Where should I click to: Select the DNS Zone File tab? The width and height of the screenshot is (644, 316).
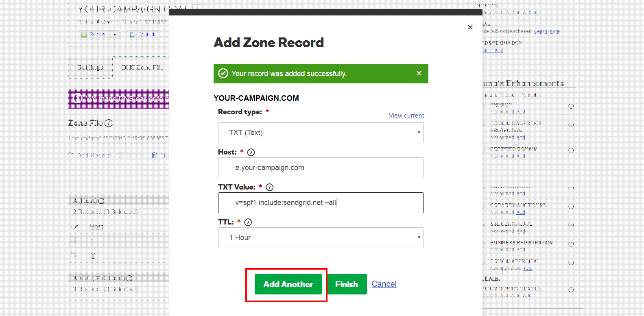click(x=142, y=68)
